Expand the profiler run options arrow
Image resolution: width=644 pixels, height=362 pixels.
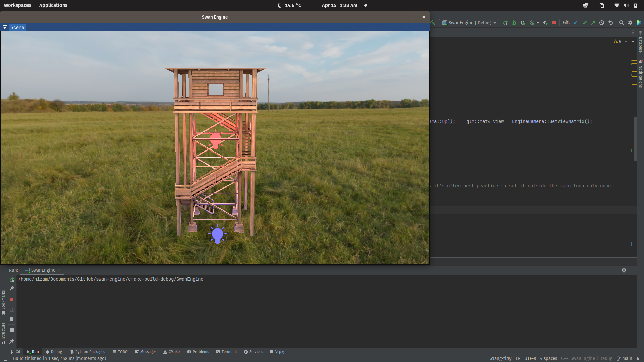(x=538, y=23)
